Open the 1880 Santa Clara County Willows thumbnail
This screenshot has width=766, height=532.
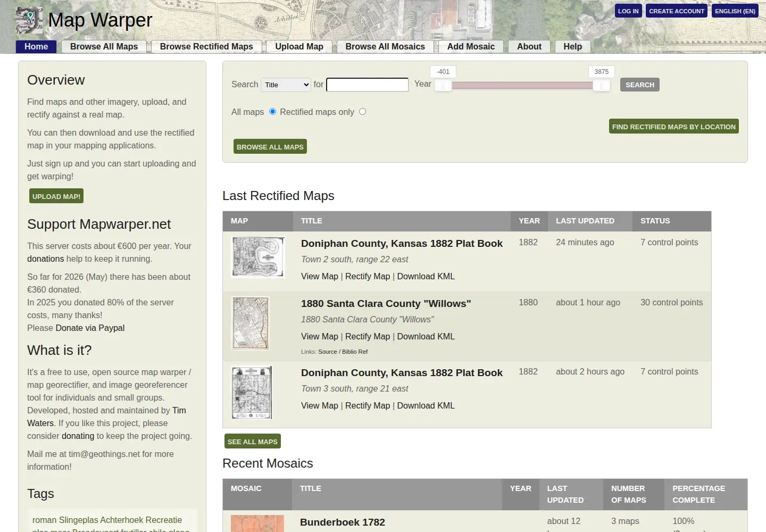(x=251, y=323)
